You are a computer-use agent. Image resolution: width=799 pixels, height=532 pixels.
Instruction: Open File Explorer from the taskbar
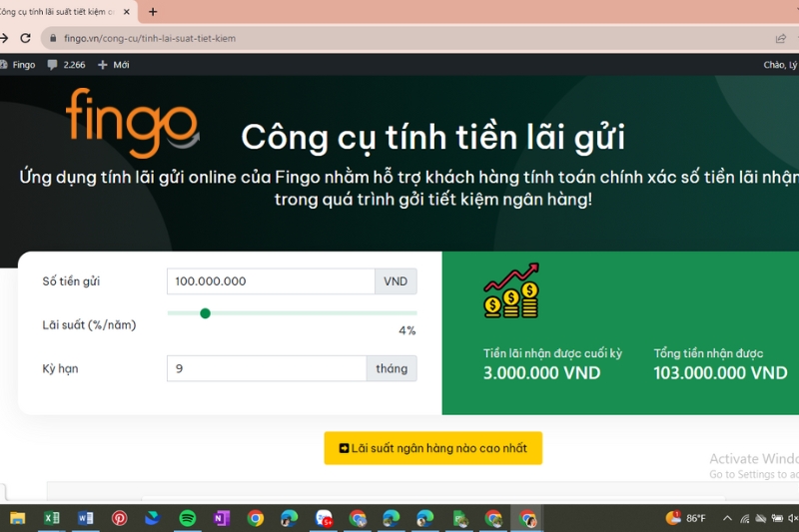17,519
